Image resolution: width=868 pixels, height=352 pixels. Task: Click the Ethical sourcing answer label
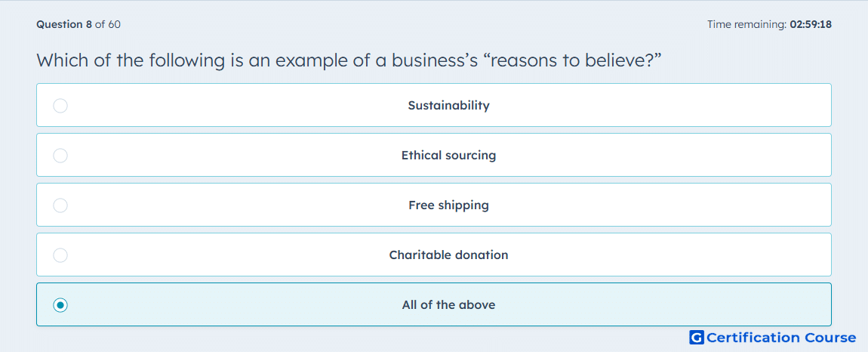[448, 155]
